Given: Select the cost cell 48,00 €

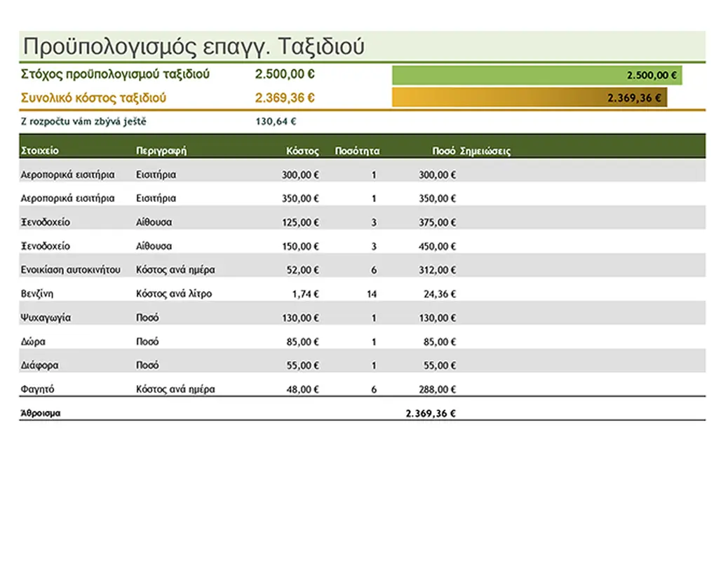Looking at the screenshot, I should click(x=303, y=390).
